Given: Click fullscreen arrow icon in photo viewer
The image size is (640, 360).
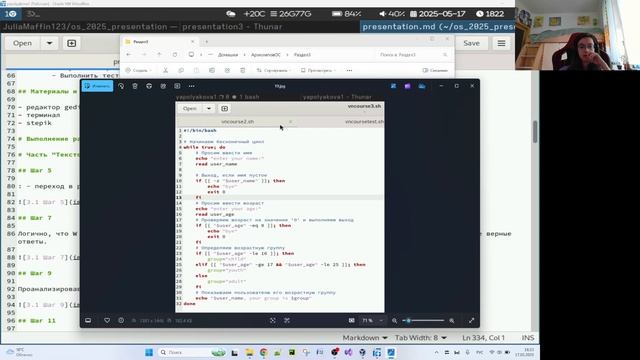Looking at the screenshot, I should click(471, 320).
